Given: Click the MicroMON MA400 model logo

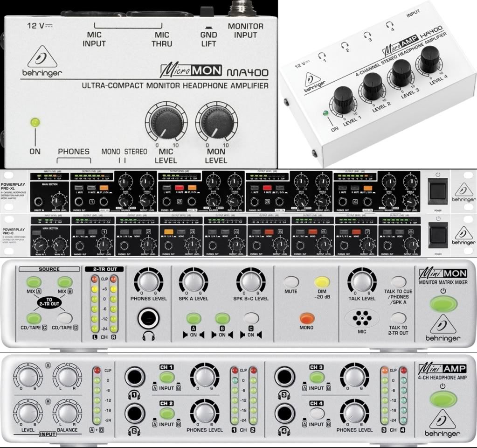Looking at the screenshot, I should (x=214, y=71).
